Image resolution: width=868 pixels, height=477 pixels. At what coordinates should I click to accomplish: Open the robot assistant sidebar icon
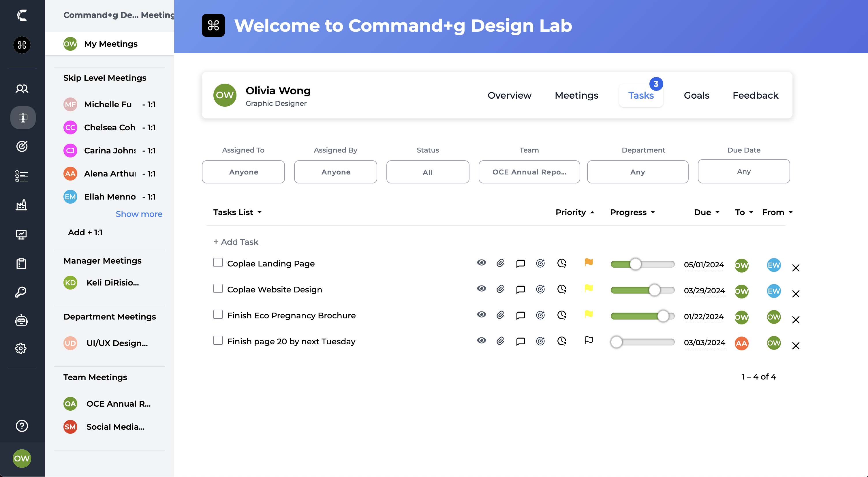click(22, 320)
